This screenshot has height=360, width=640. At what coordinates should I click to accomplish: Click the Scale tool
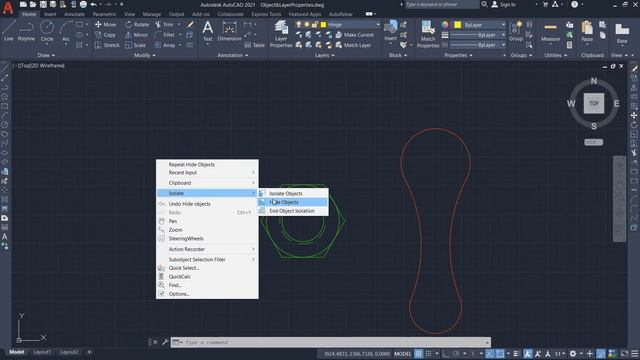point(136,45)
